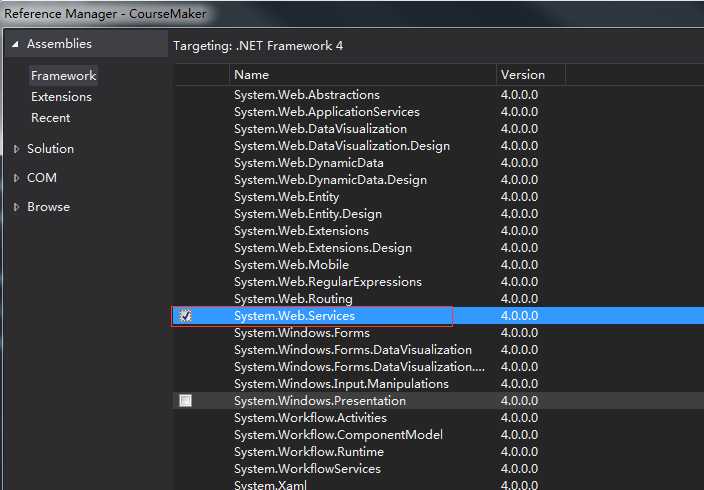704x490 pixels.
Task: Click the System.Windows.Presentation name
Action: [320, 401]
